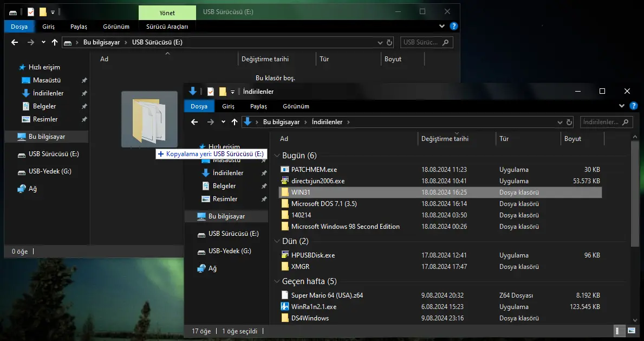Image resolution: width=644 pixels, height=341 pixels.
Task: Open USB-Yedek (G:) in İndirilenler sidebar
Action: 230,251
